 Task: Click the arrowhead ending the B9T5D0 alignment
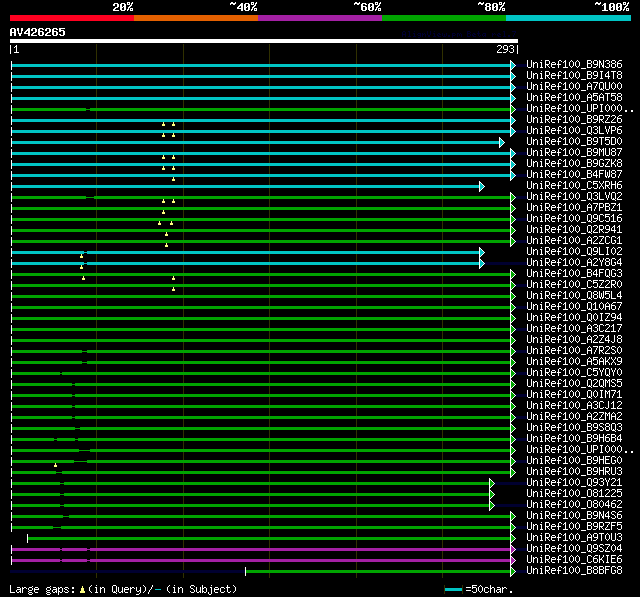click(x=502, y=142)
